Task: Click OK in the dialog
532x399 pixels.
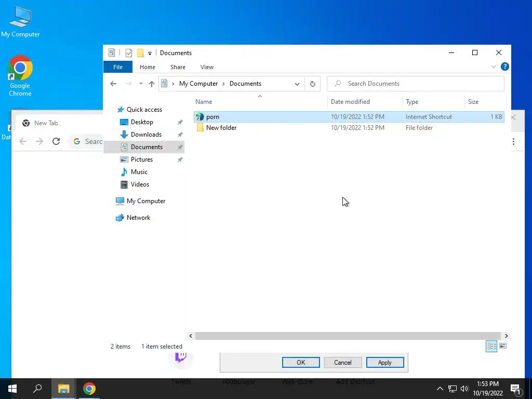Action: tap(301, 362)
